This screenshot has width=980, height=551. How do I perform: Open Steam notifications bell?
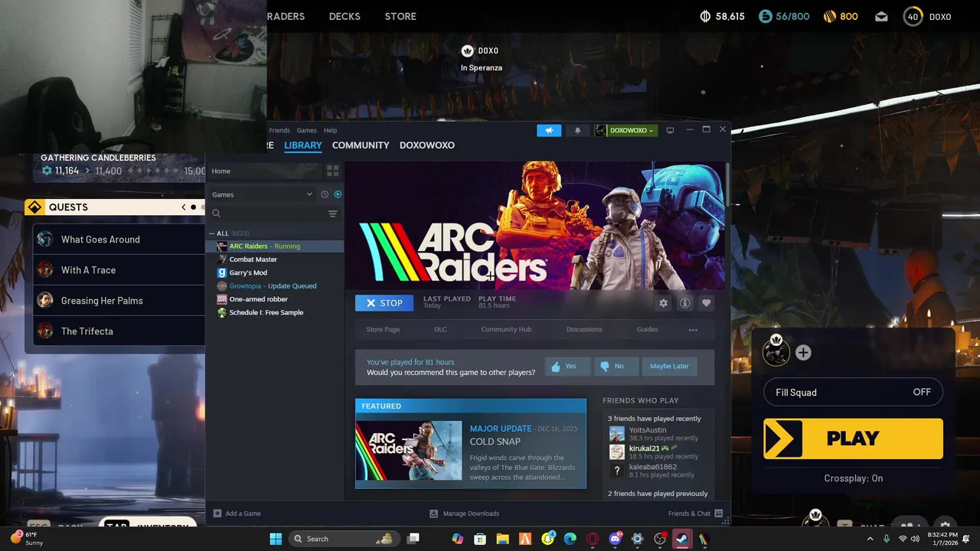[x=577, y=130]
